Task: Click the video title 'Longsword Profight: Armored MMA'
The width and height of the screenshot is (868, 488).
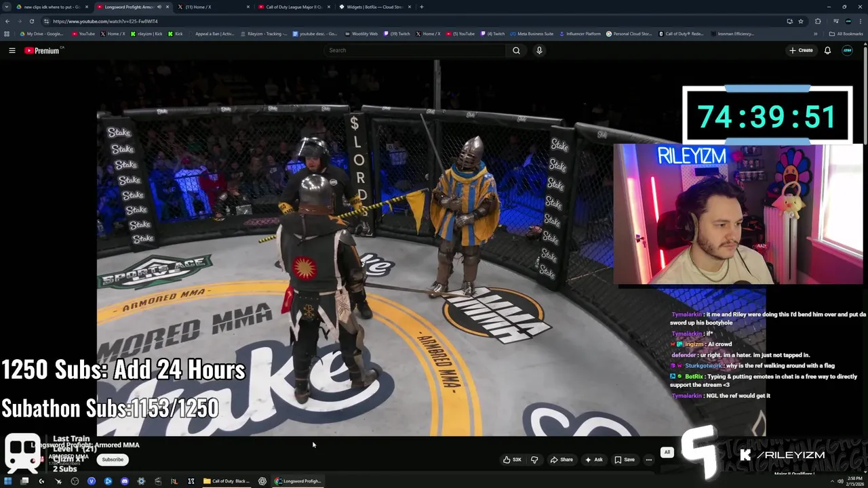Action: click(x=87, y=445)
